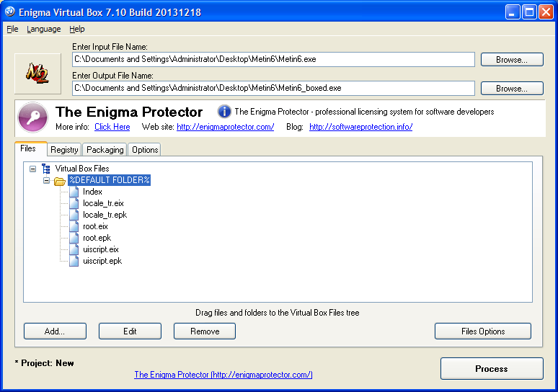Select the Virtual Box Files root label
This screenshot has width=558, height=392.
(x=82, y=169)
